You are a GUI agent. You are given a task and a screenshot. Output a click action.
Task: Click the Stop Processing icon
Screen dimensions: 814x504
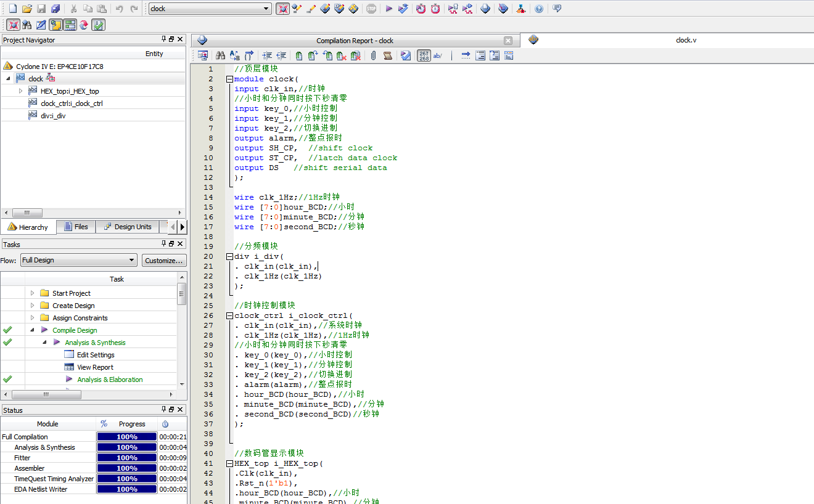(x=371, y=9)
